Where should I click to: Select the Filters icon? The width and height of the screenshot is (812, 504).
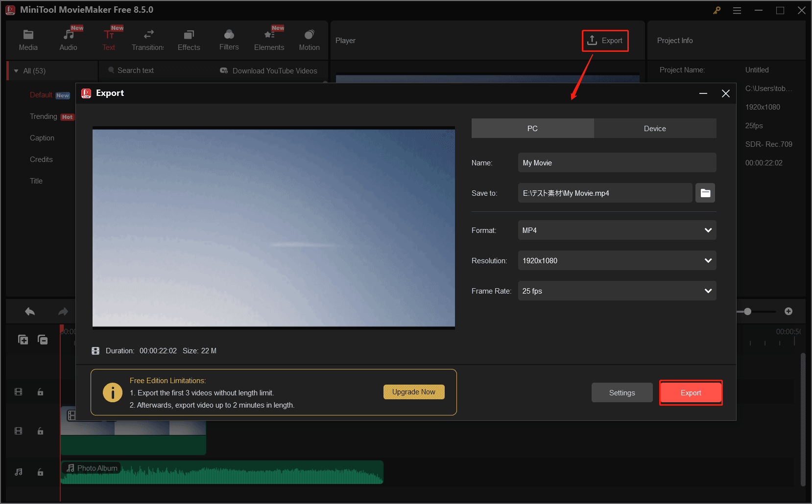pos(229,39)
